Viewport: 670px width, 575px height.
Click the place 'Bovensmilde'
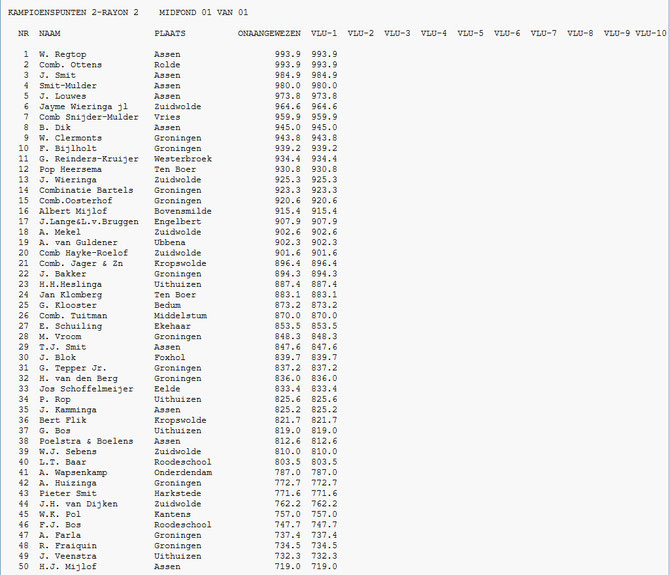coord(183,211)
